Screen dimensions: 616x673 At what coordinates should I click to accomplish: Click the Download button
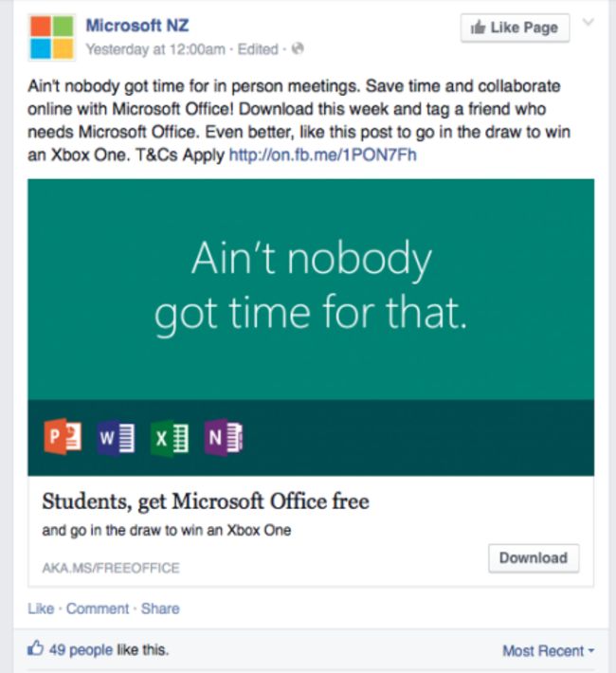coord(534,558)
